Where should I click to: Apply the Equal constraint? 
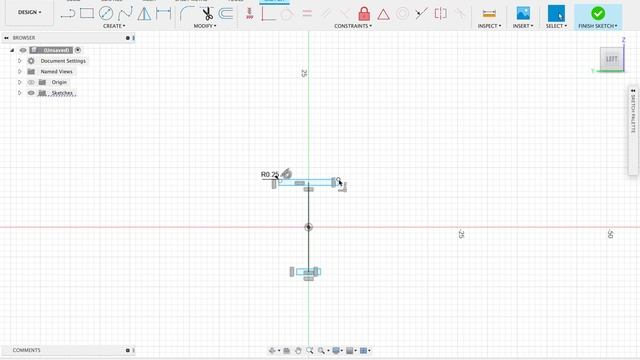point(307,14)
